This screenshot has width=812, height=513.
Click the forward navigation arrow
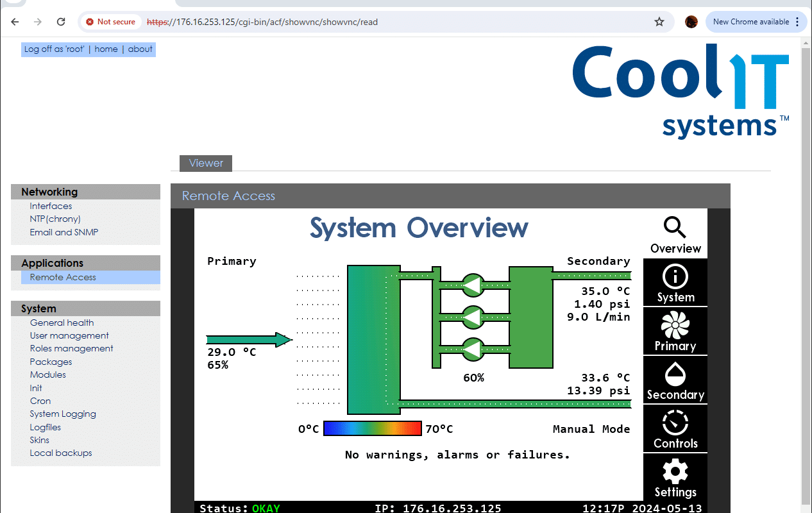point(38,22)
